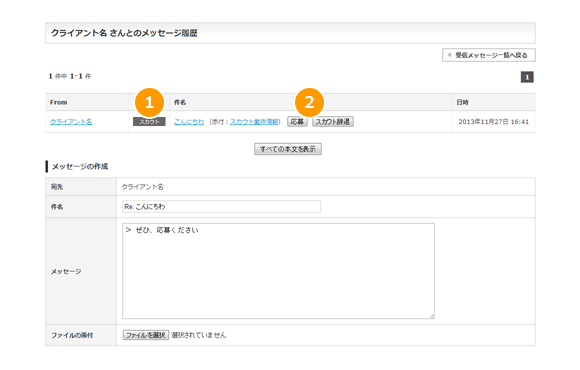Click the 応募 apply button

(x=297, y=122)
